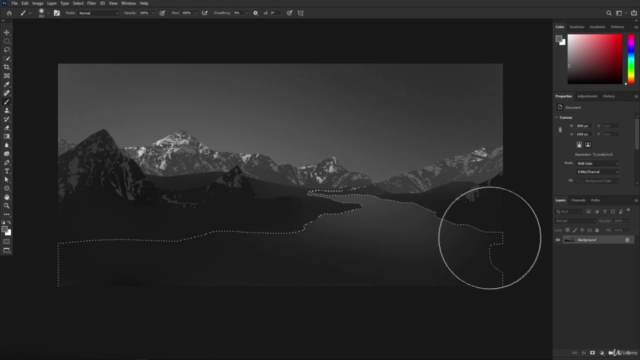Toggle lock image pixels brush icon
The height and width of the screenshot is (360, 640).
point(575,230)
